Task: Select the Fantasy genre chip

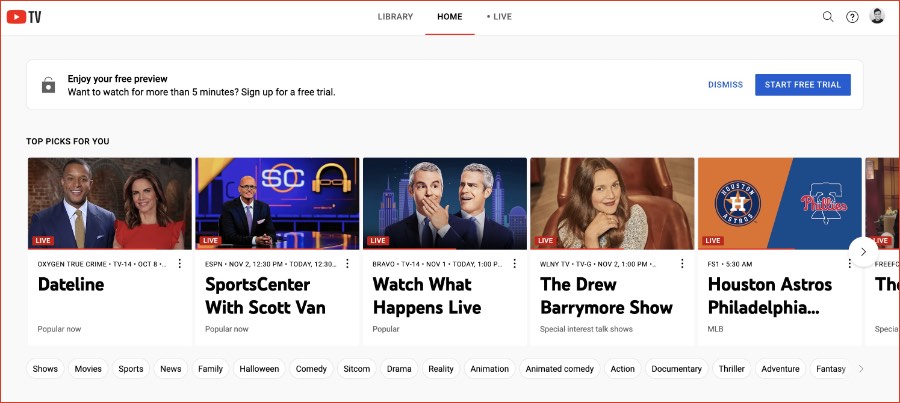Action: (831, 369)
